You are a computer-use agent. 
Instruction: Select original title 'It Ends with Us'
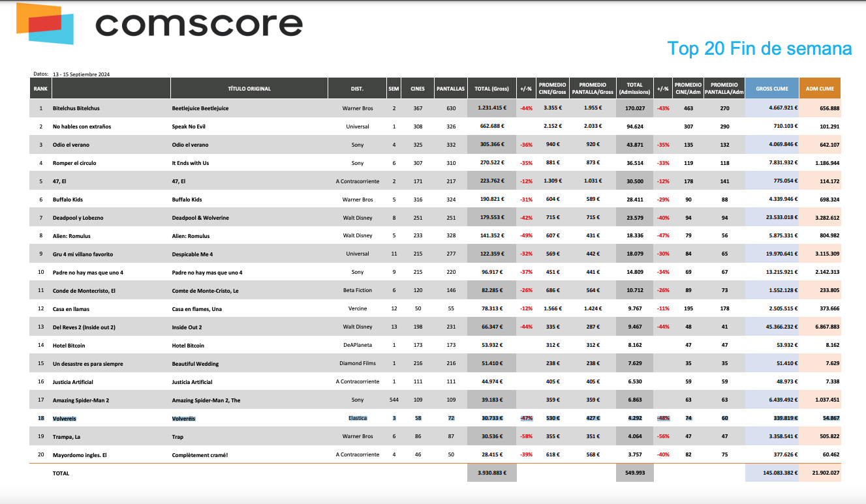[x=191, y=163]
